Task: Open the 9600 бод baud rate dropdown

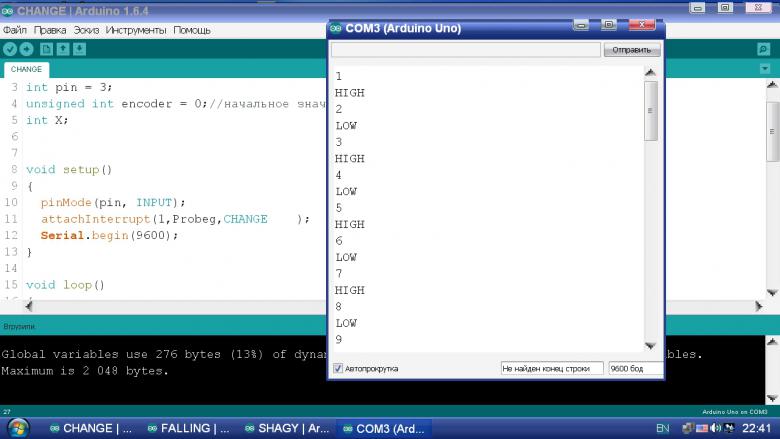Action: (634, 368)
